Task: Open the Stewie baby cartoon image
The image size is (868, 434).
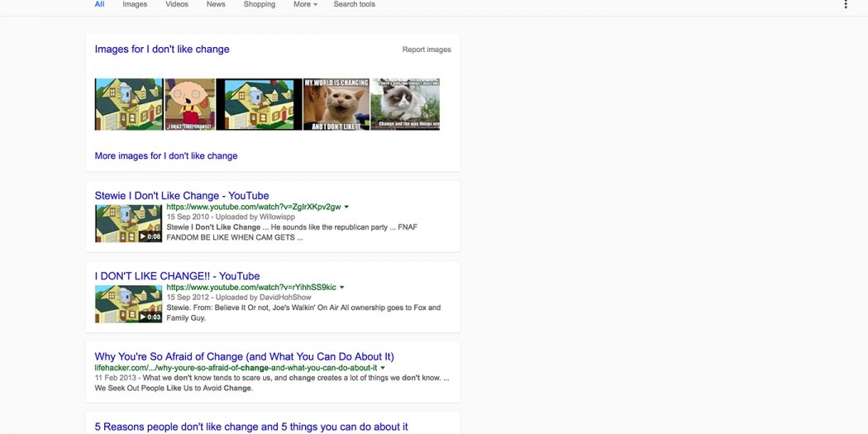Action: coord(190,104)
